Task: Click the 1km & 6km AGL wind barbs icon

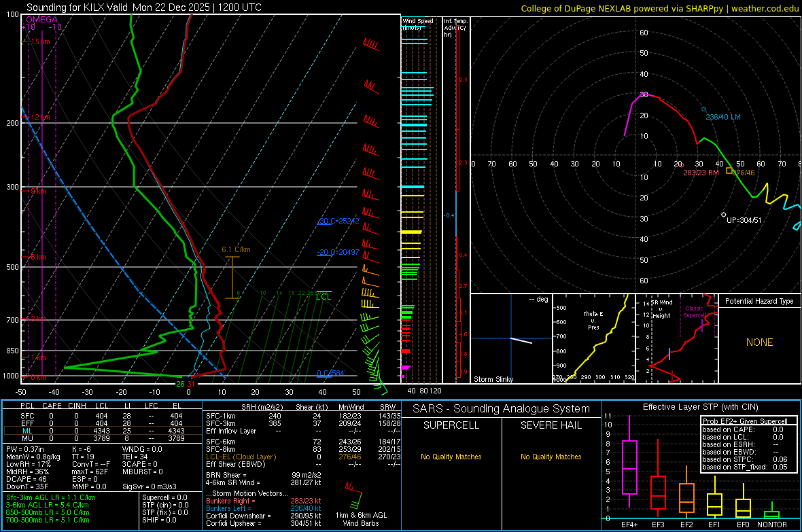Action: (353, 494)
